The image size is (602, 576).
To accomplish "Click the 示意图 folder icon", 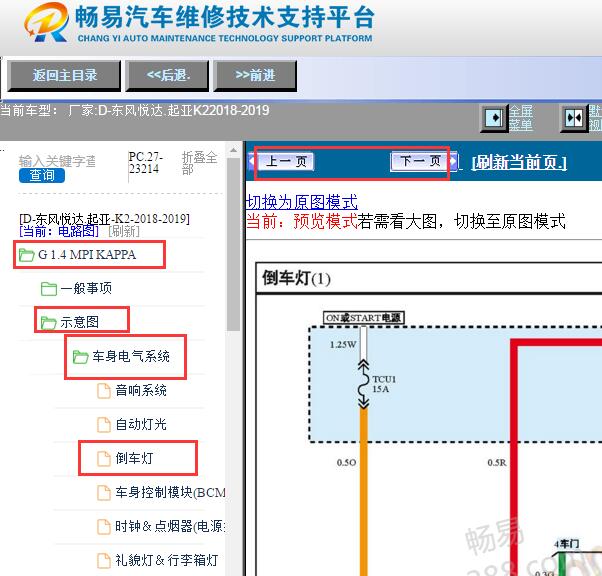I will (x=49, y=323).
